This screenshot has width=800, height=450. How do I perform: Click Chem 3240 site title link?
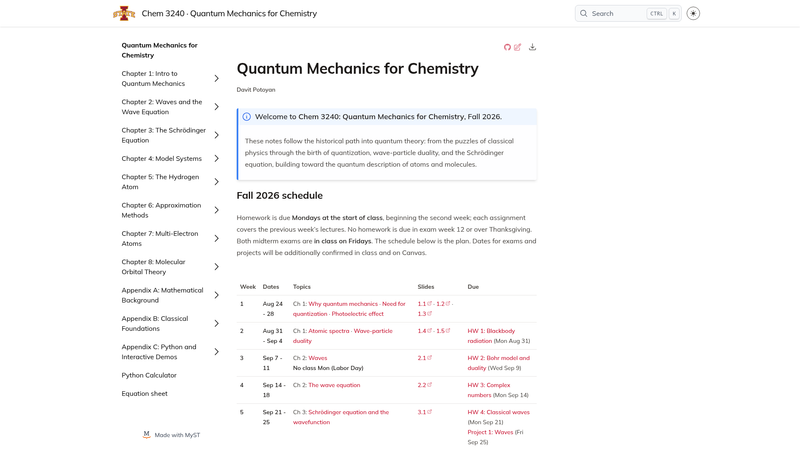(x=229, y=14)
